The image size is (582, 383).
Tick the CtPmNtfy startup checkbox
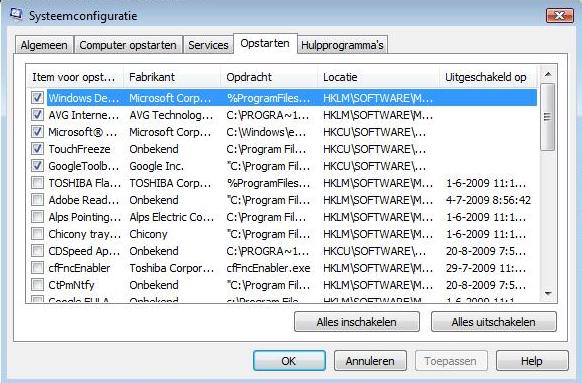37,285
